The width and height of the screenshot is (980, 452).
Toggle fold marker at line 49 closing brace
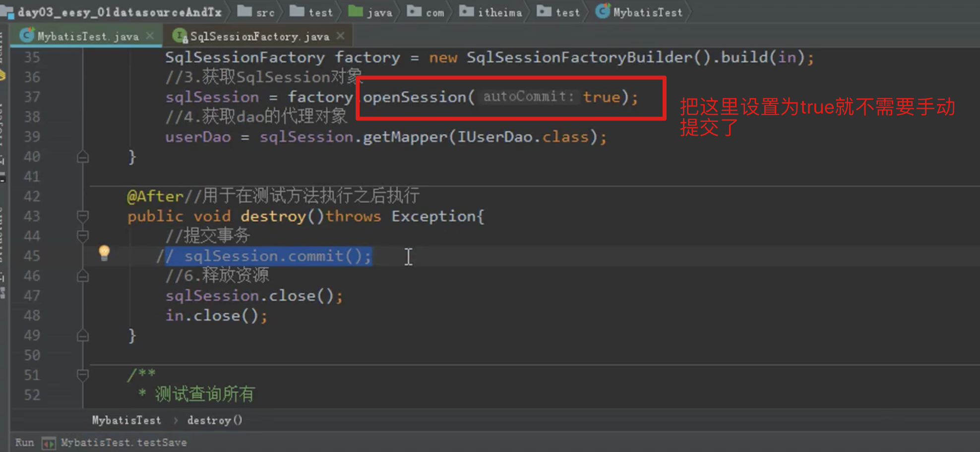pos(83,336)
